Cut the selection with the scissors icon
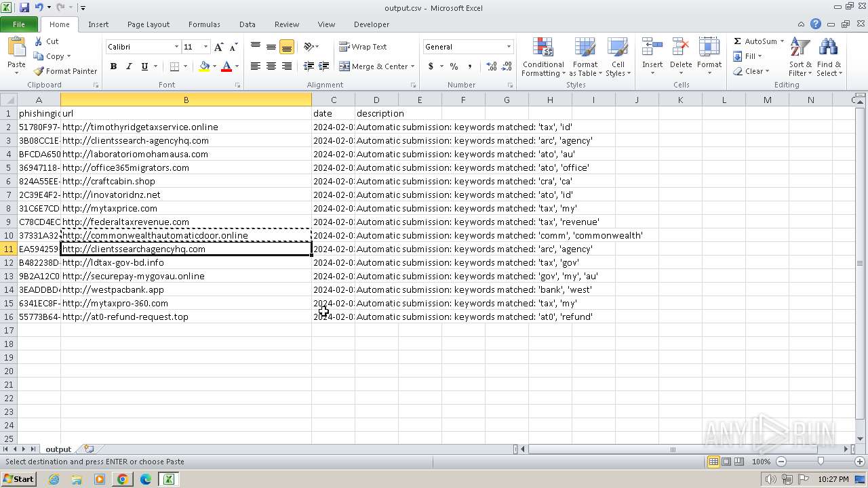Viewport: 868px width, 488px height. (x=39, y=41)
